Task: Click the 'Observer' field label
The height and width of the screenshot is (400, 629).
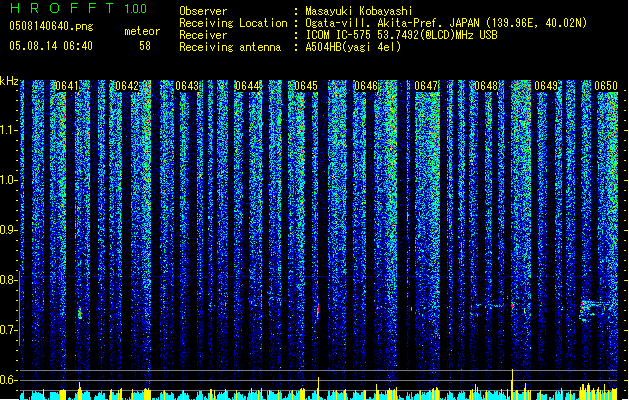Action: [x=203, y=11]
